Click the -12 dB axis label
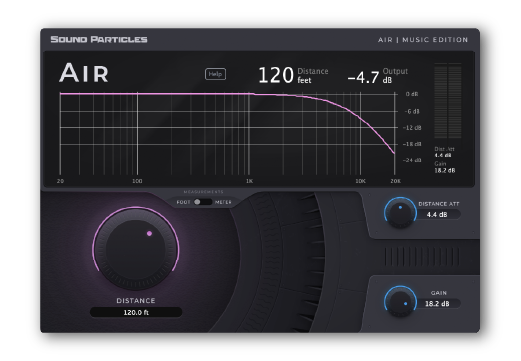The width and height of the screenshot is (521, 361). (412, 128)
